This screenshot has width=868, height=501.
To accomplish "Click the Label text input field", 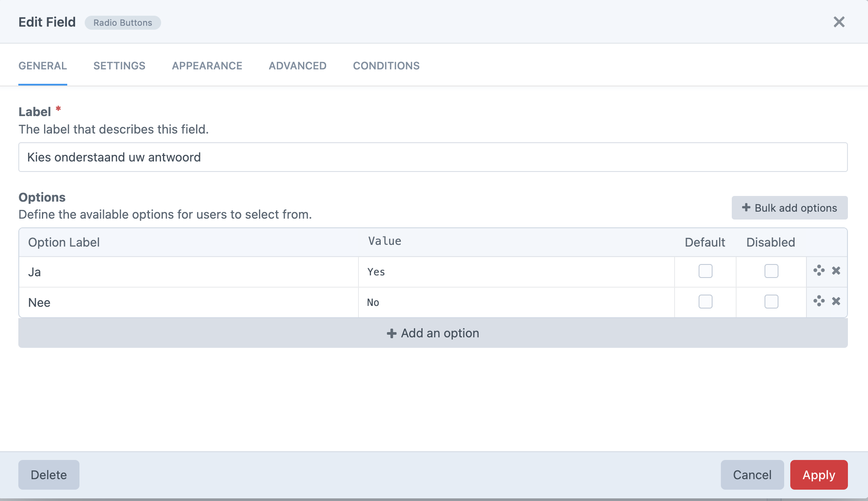I will click(432, 157).
